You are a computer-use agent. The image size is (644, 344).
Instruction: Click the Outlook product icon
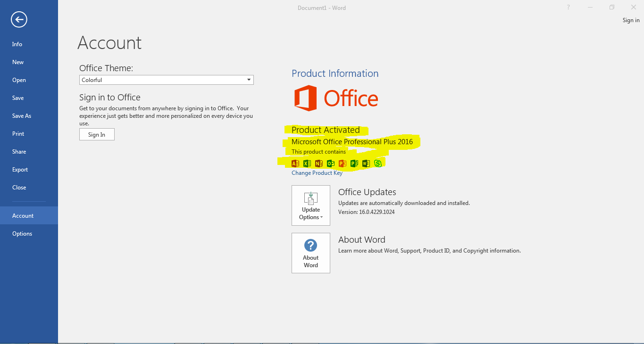point(331,164)
